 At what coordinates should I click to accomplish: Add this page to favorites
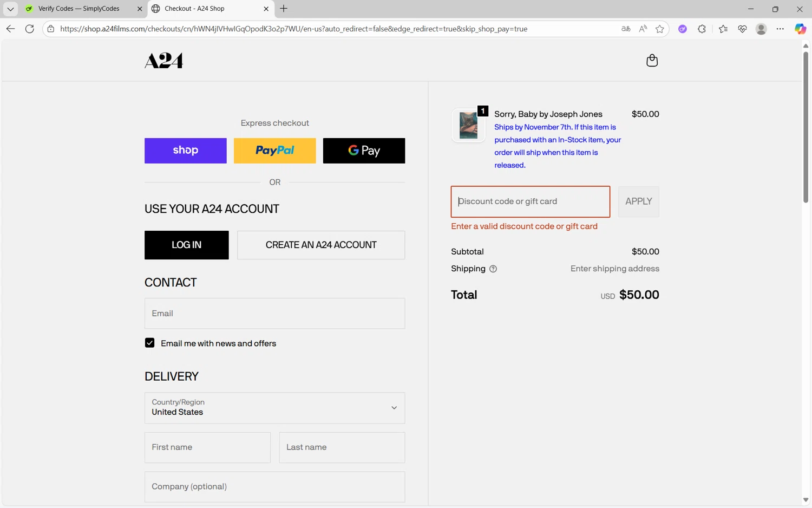pyautogui.click(x=659, y=29)
